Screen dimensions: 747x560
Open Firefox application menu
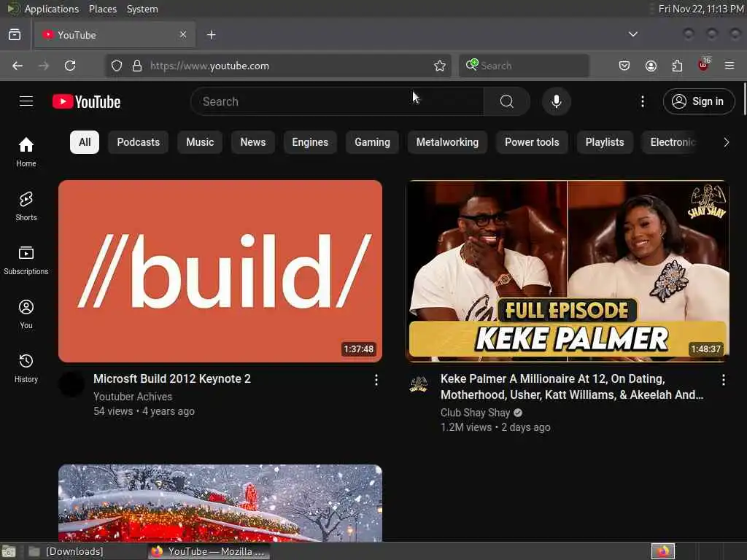pyautogui.click(x=729, y=66)
